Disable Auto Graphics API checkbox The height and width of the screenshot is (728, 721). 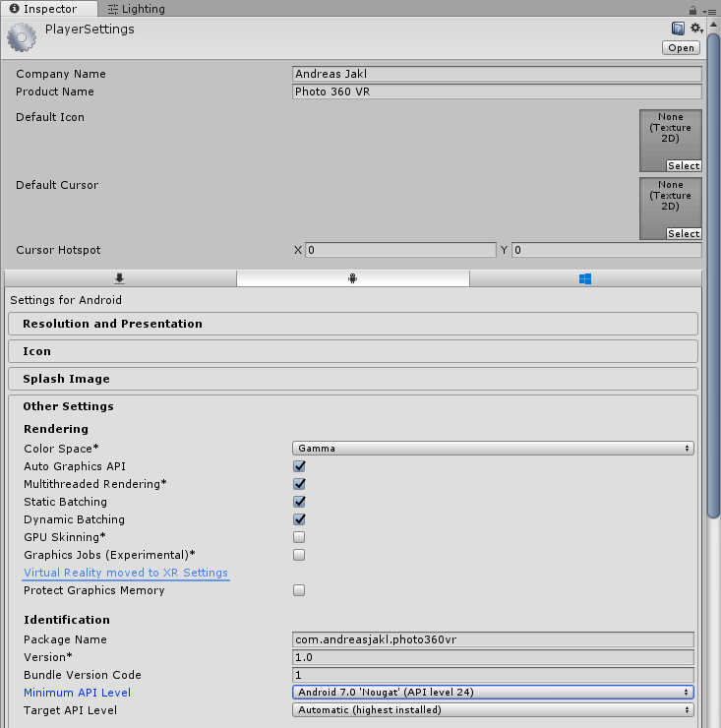pos(299,466)
